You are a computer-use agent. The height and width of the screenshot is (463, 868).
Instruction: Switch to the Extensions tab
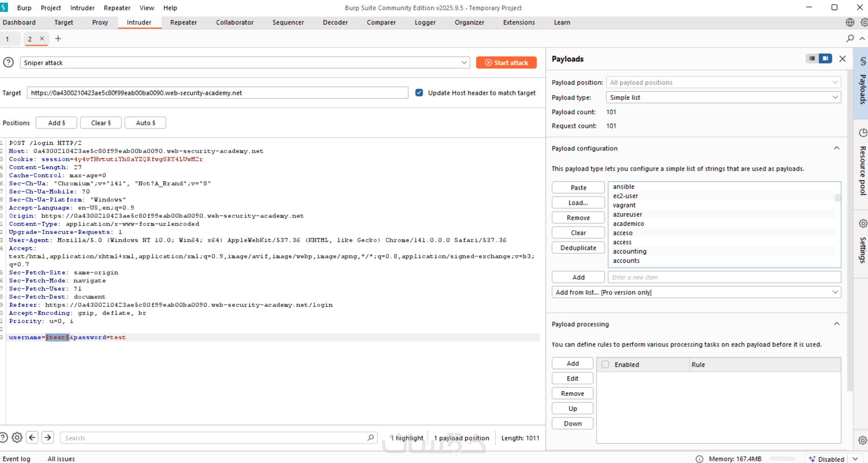tap(519, 22)
